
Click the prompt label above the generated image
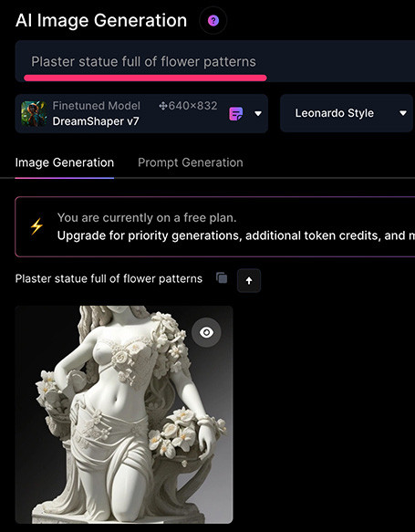[109, 279]
